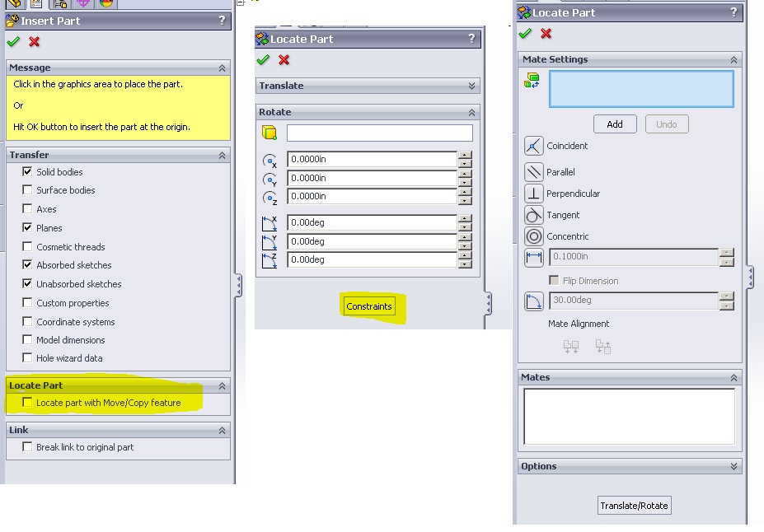Click the X rotation origin icon
764x532 pixels.
pos(270,161)
